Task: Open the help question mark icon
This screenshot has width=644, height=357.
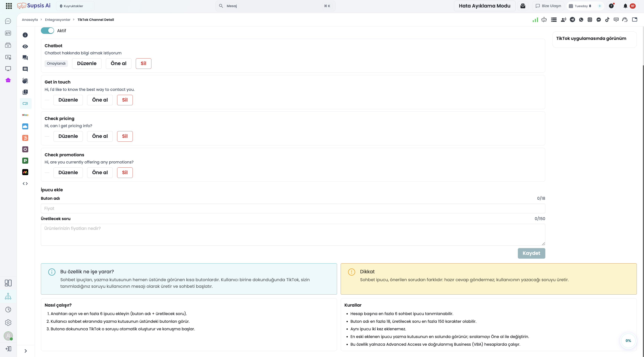Action: 611,6
